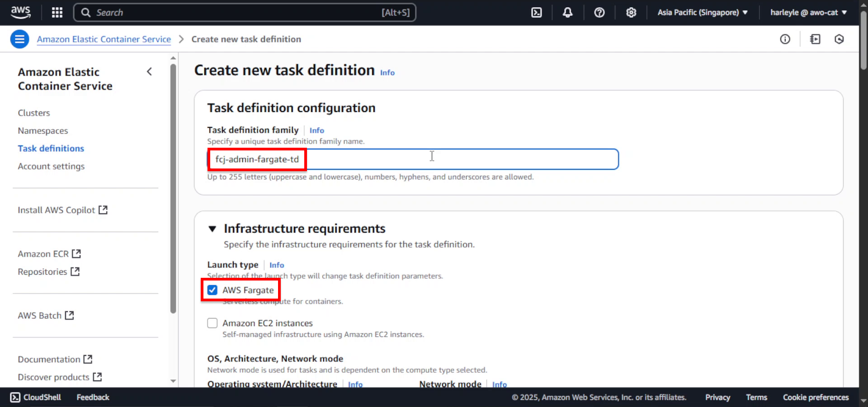The image size is (868, 407).
Task: Click Info next to Create new task definition
Action: tap(387, 73)
